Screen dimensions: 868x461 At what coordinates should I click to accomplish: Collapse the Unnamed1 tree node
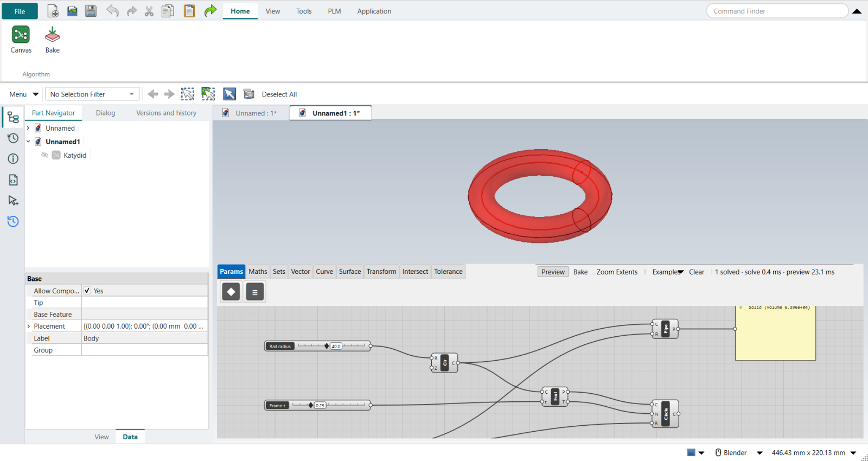click(x=28, y=142)
